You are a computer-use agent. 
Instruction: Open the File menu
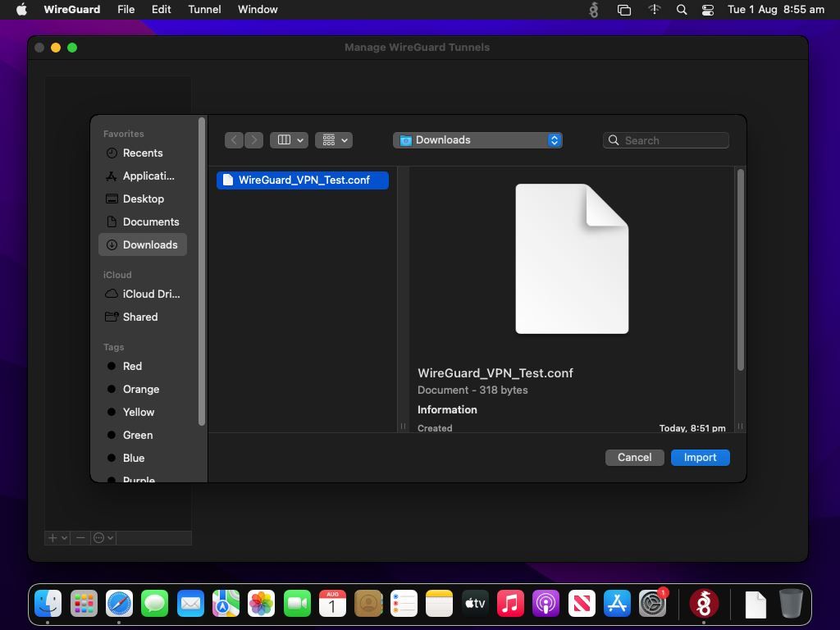(126, 9)
